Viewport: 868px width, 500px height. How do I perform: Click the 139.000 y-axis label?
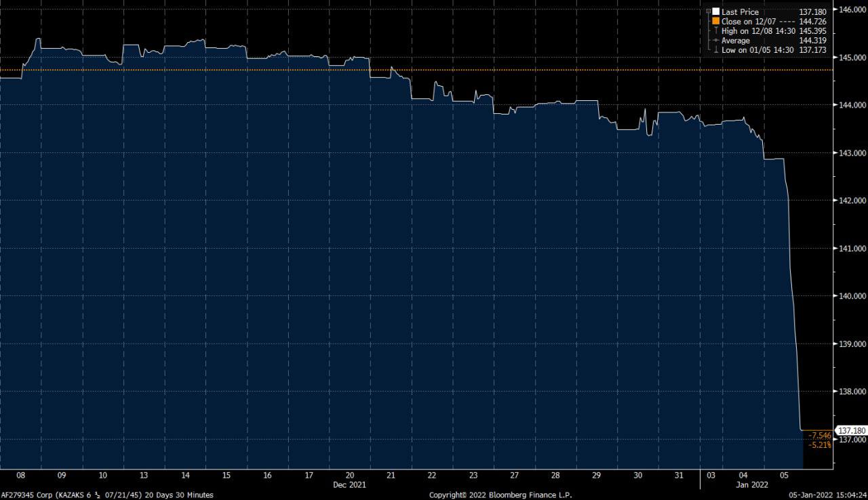(852, 344)
